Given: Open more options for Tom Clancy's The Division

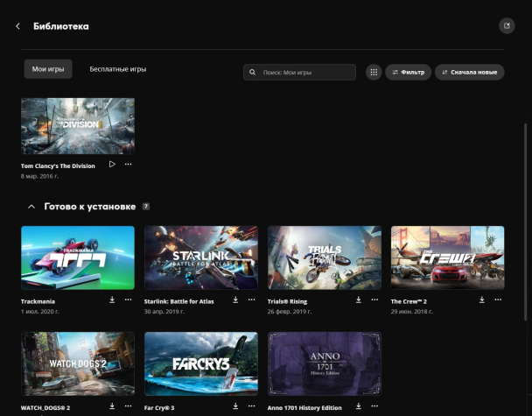Looking at the screenshot, I should tap(128, 165).
